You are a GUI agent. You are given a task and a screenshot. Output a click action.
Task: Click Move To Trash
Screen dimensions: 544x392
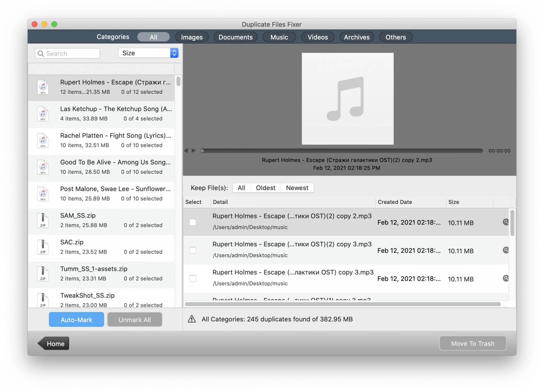point(472,343)
